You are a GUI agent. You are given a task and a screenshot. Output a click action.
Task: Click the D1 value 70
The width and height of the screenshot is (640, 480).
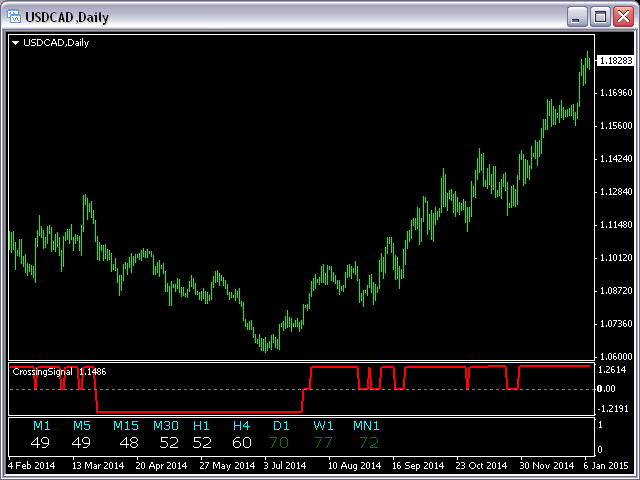pyautogui.click(x=279, y=442)
